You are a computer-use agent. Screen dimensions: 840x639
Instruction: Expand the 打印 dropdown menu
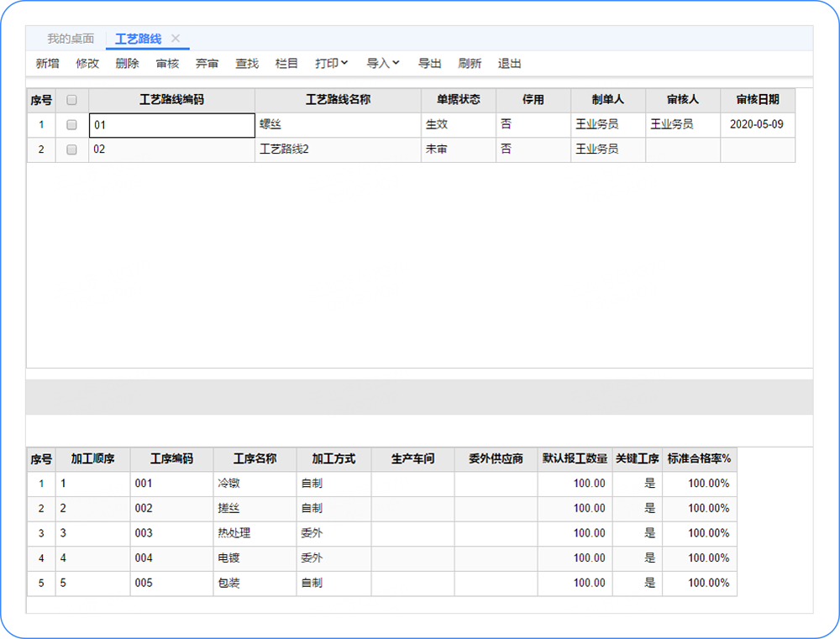[x=331, y=64]
